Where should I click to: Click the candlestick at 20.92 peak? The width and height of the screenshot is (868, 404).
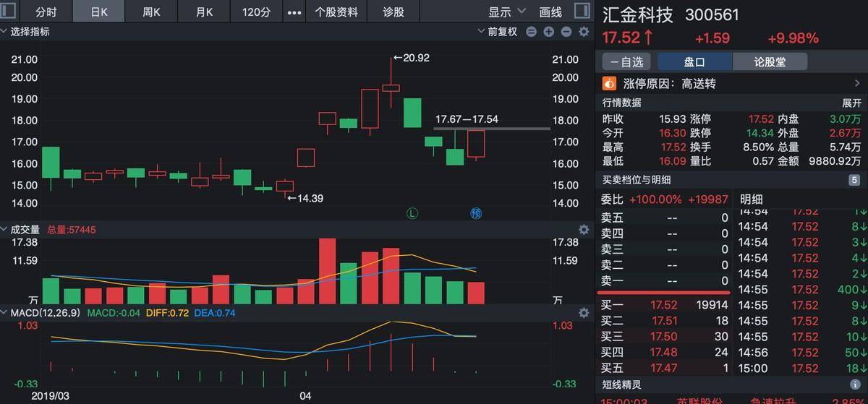click(x=391, y=83)
